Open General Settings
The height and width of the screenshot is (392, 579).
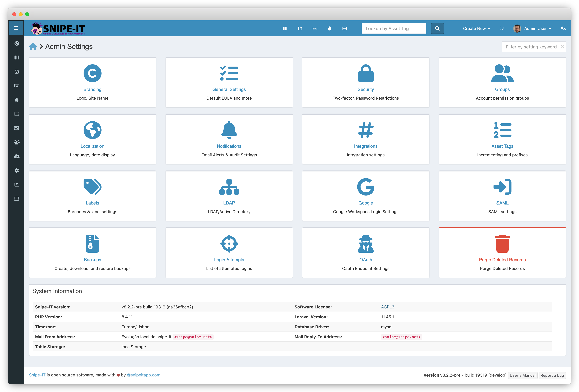click(229, 82)
